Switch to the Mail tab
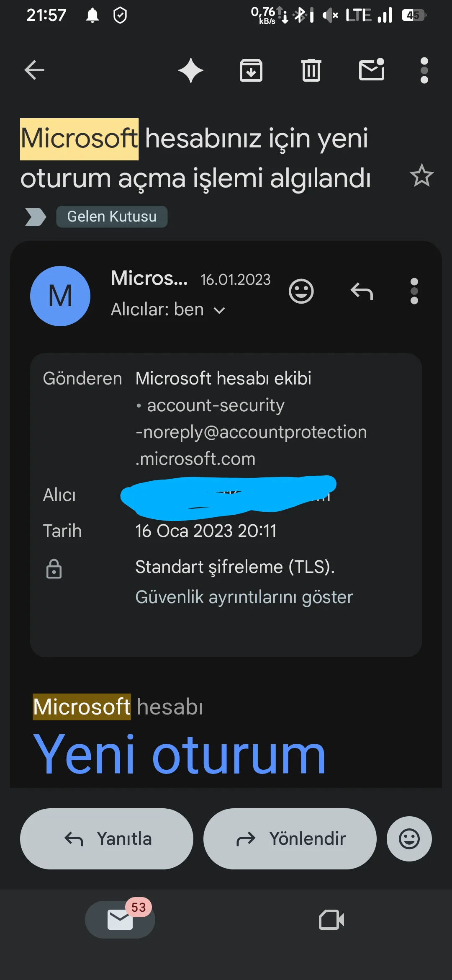Screen dimensions: 452x980 [120, 920]
